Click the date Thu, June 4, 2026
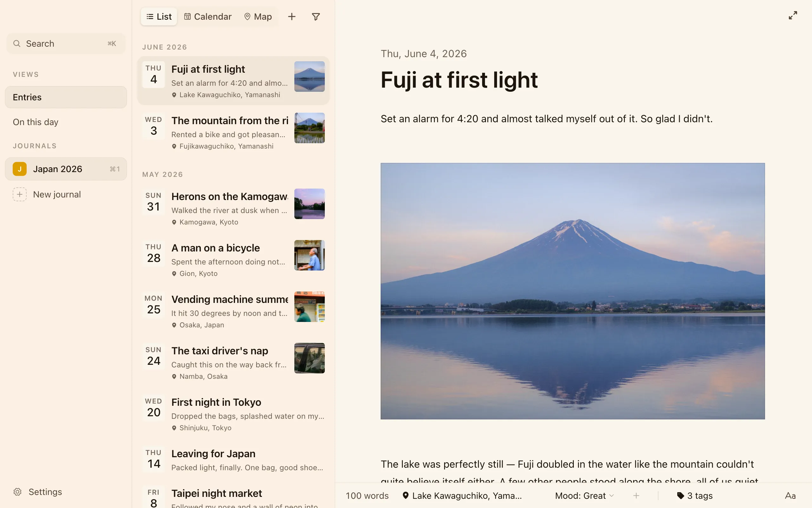Screen dimensions: 812x508 point(423,54)
